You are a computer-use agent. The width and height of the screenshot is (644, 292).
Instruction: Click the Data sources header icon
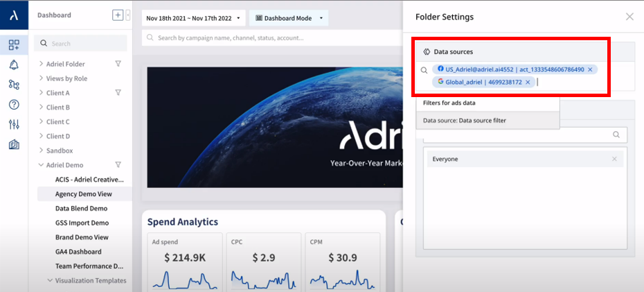(427, 52)
